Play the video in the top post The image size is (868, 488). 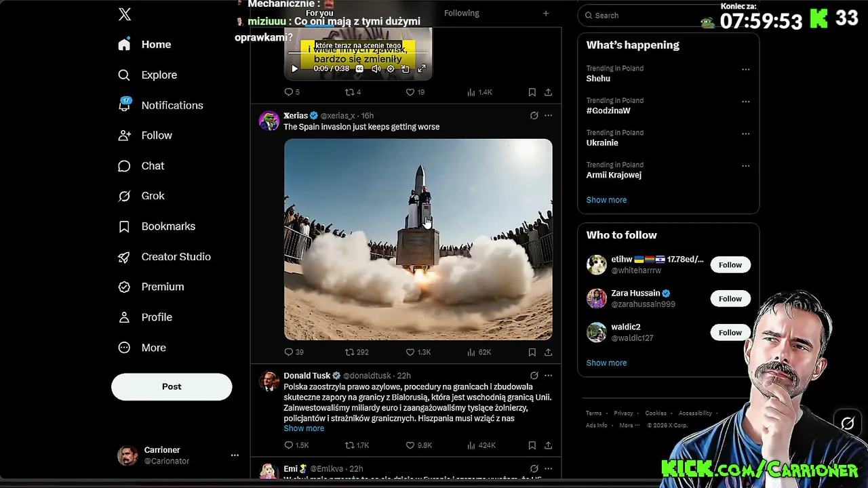(x=294, y=68)
